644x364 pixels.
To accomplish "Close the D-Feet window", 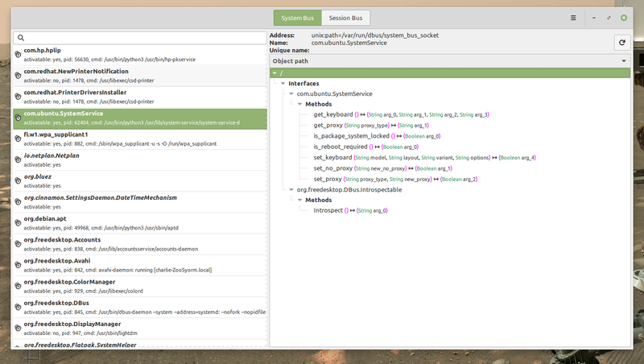I will click(623, 18).
